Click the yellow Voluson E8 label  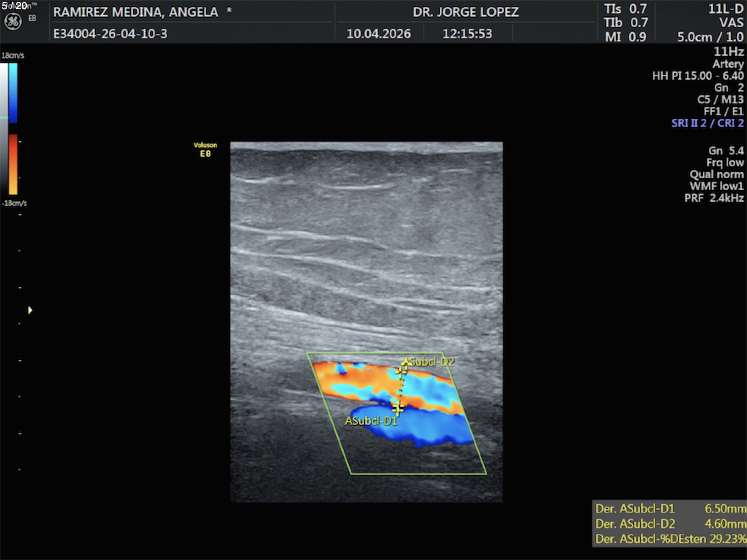[x=205, y=149]
